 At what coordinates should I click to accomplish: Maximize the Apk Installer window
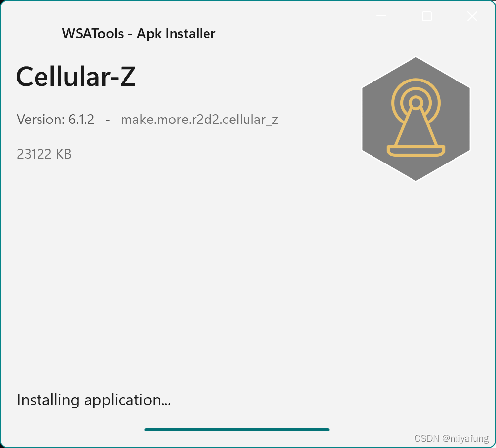[x=427, y=16]
